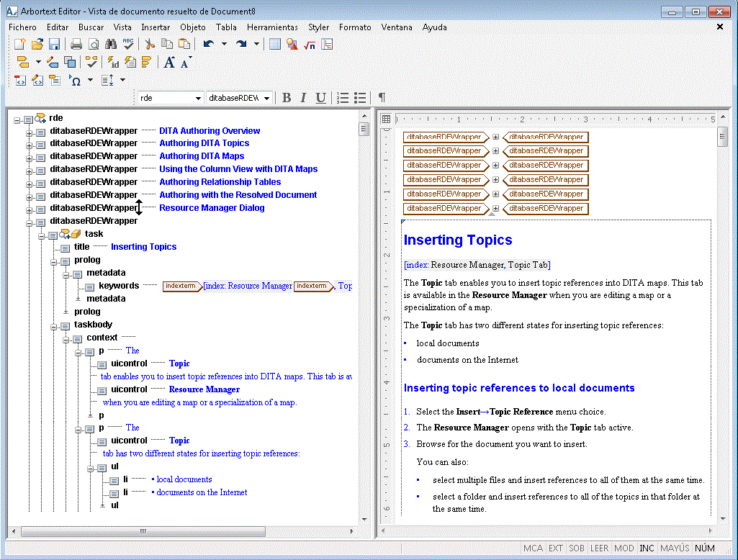Open the Fichero menu

(22, 27)
